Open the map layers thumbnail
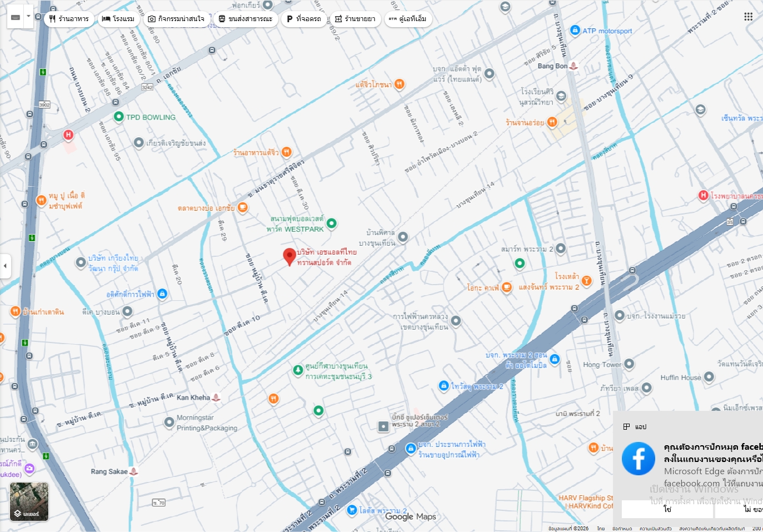The height and width of the screenshot is (532, 763). (29, 501)
